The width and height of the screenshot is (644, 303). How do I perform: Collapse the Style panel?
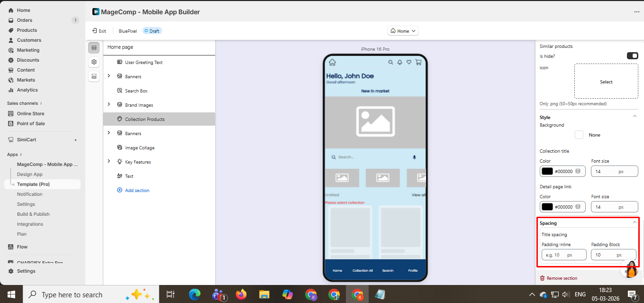click(x=635, y=117)
